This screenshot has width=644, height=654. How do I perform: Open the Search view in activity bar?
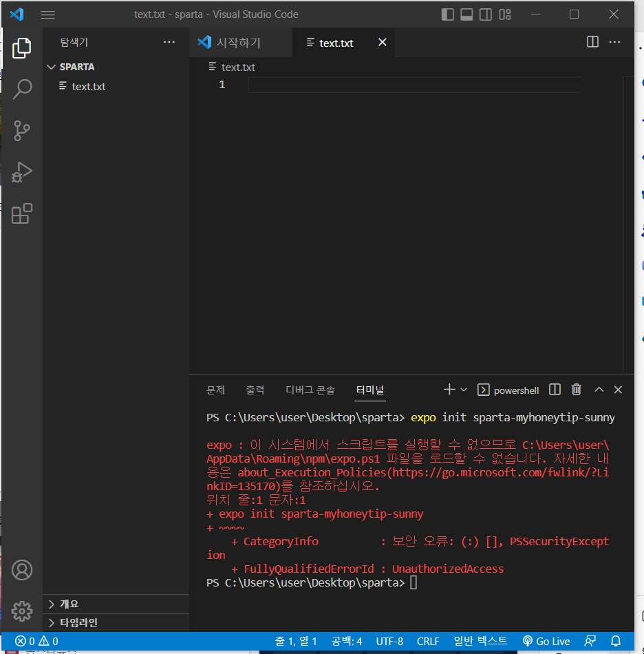tap(22, 89)
